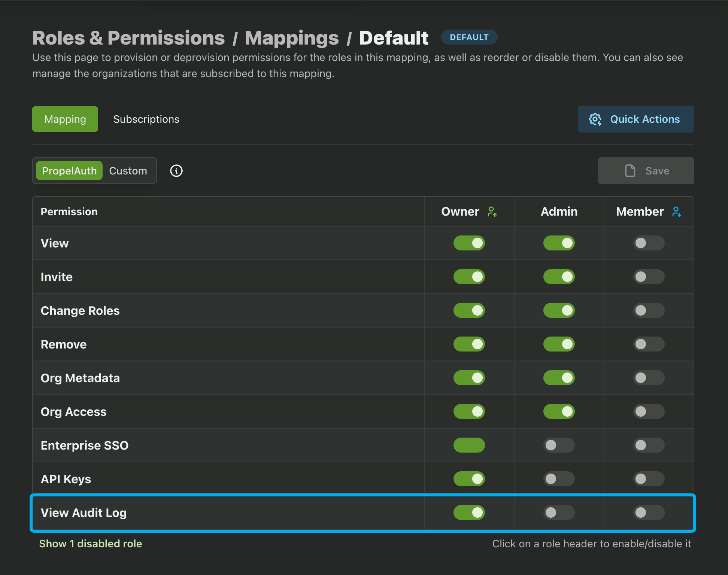
Task: Open the Quick Actions menu
Action: tap(645, 119)
